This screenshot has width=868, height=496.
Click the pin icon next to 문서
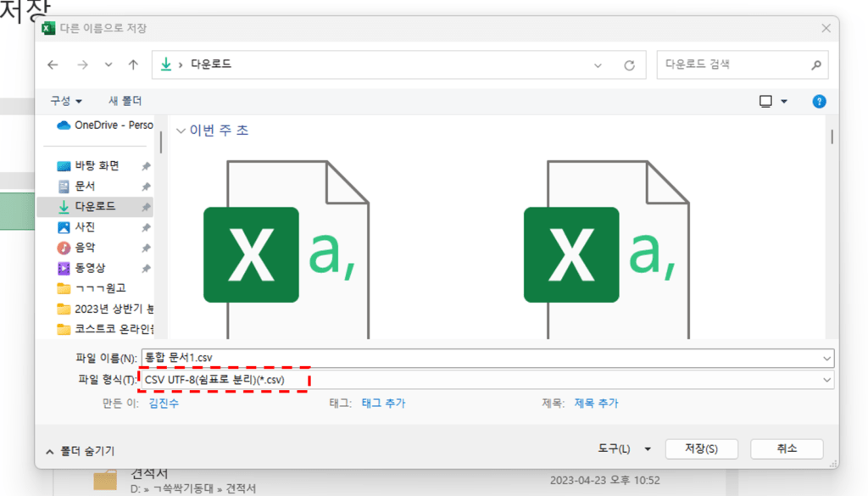pyautogui.click(x=146, y=187)
